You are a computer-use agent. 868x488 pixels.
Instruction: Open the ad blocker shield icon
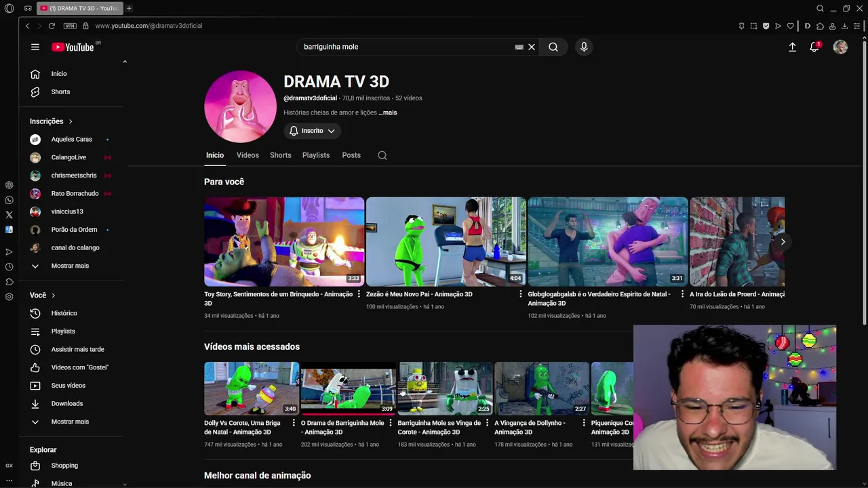coord(766,26)
